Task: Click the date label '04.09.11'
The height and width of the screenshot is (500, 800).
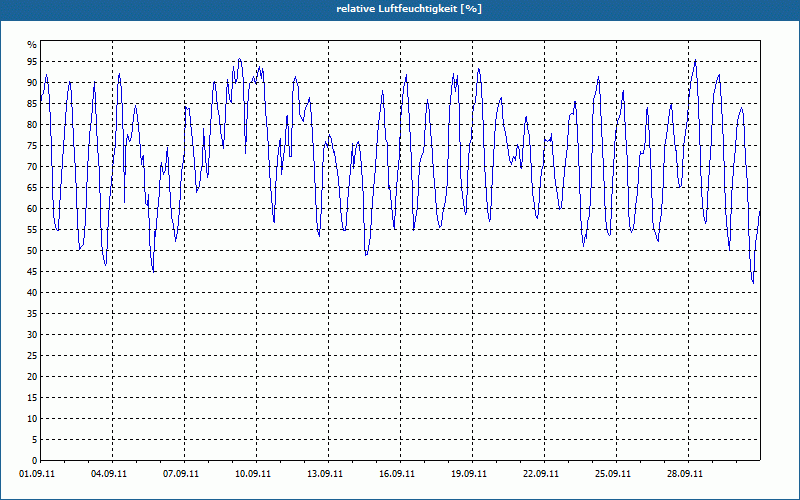Action: point(109,474)
